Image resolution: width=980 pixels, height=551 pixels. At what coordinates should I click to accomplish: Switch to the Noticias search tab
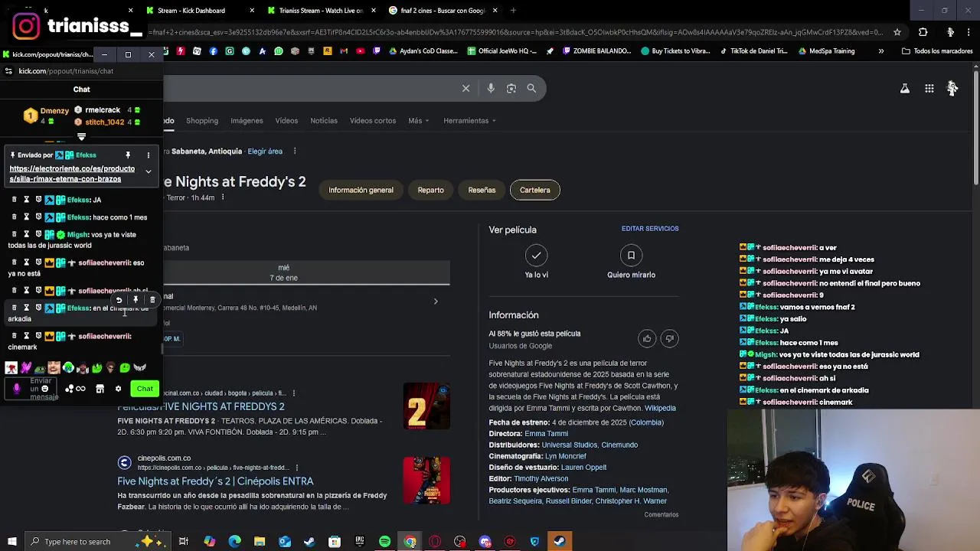324,121
